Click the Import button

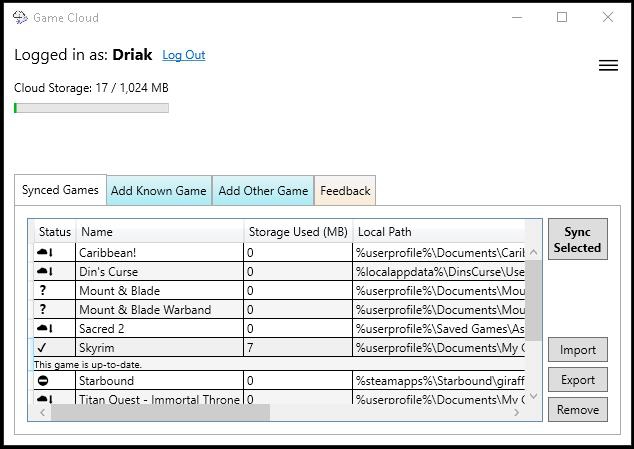578,349
